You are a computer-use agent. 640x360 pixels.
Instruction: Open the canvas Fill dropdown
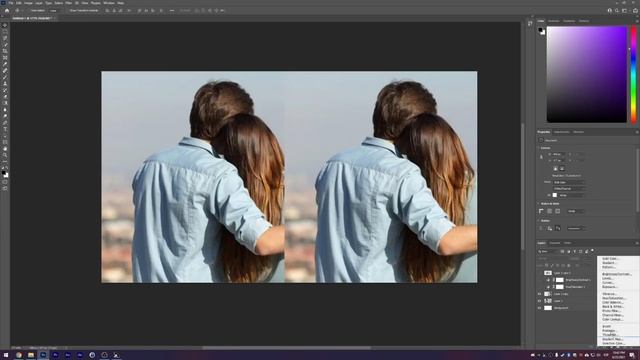point(571,195)
